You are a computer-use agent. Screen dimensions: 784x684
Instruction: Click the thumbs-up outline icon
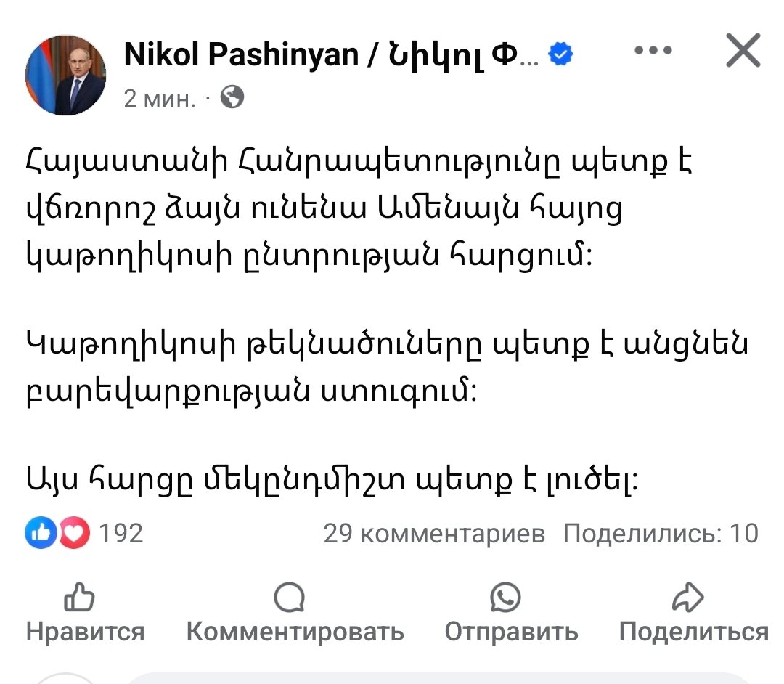tap(80, 596)
